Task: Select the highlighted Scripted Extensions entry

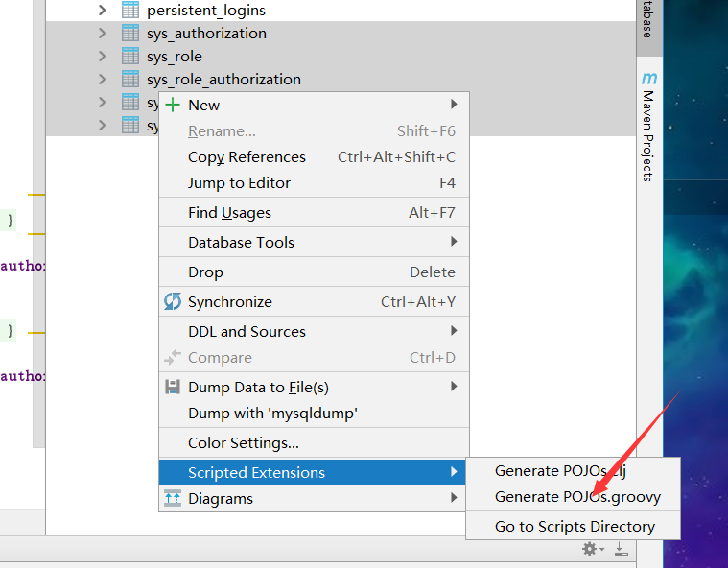Action: pos(312,472)
